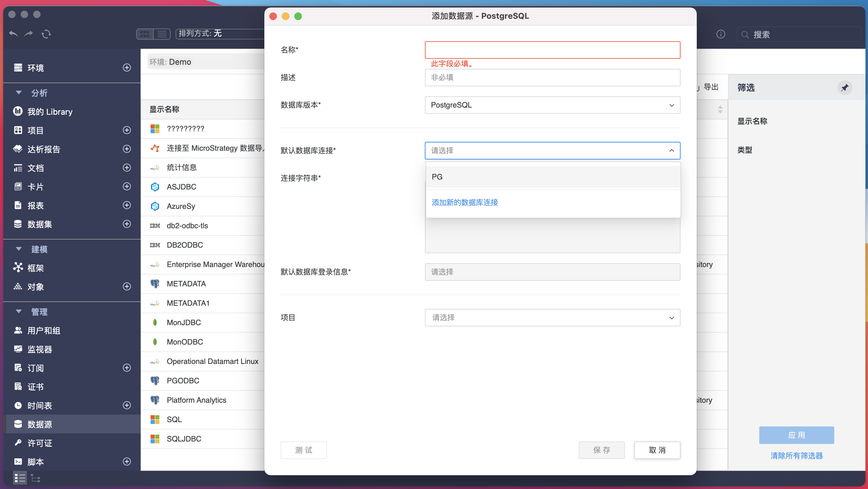The height and width of the screenshot is (489, 868).
Task: Open the info panel icon
Action: (721, 34)
